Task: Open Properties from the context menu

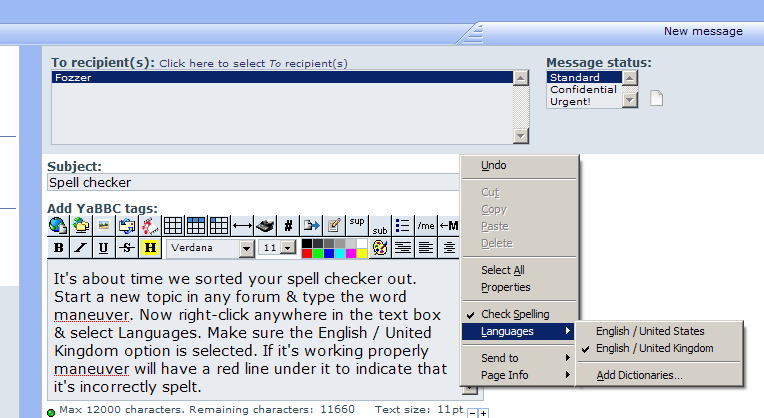Action: [x=519, y=287]
